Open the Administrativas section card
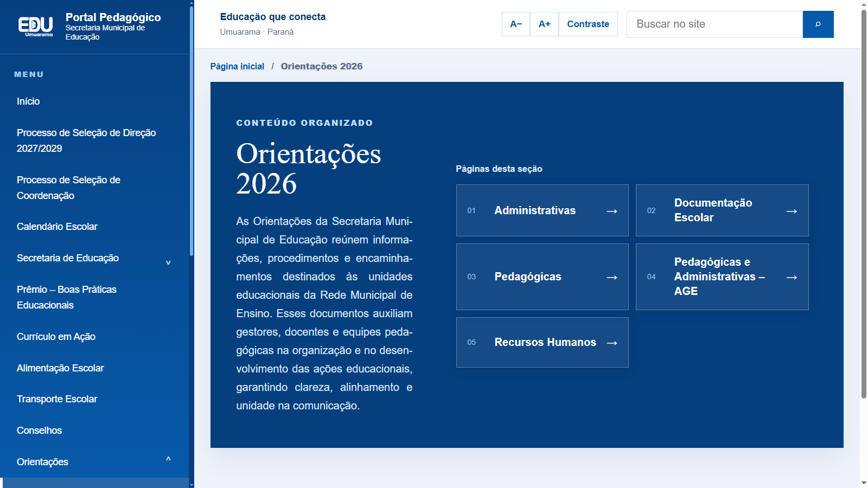Image resolution: width=868 pixels, height=488 pixels. coord(542,210)
